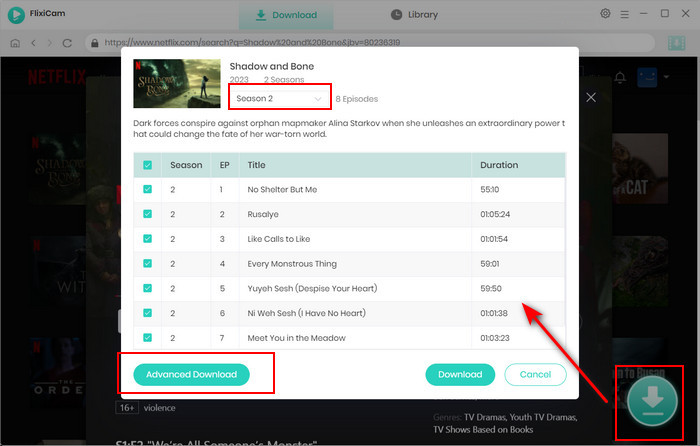This screenshot has height=446, width=700.
Task: Switch to the Library tab
Action: (414, 15)
